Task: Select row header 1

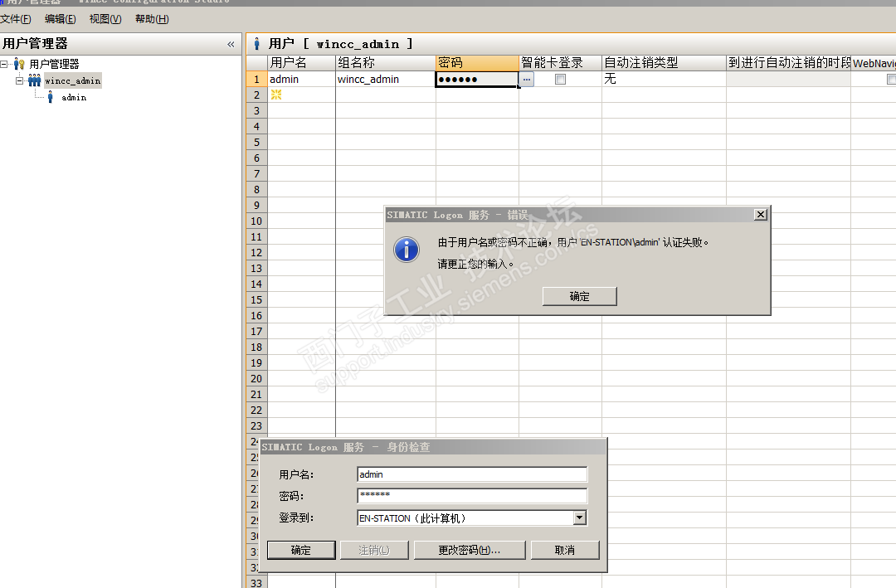Action: tap(256, 80)
